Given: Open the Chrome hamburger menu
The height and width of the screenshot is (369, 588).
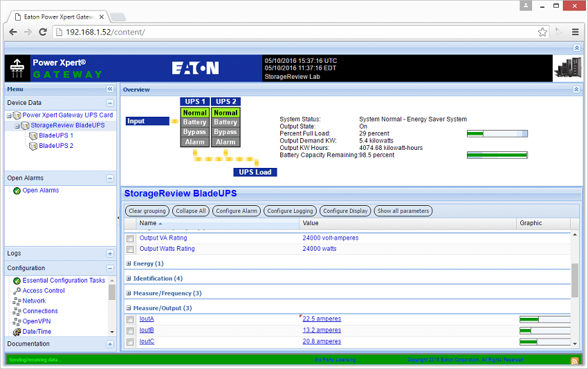Looking at the screenshot, I should [x=576, y=32].
